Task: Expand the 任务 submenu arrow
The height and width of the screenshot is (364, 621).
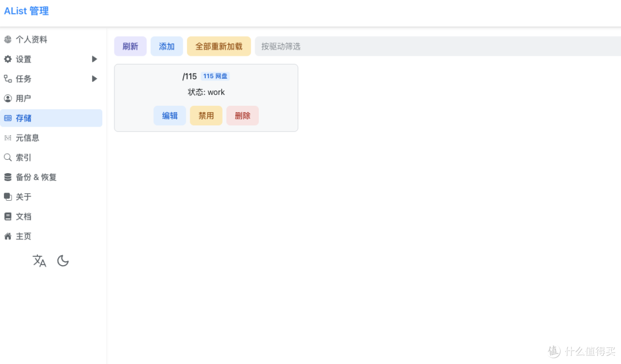Action: (94, 79)
